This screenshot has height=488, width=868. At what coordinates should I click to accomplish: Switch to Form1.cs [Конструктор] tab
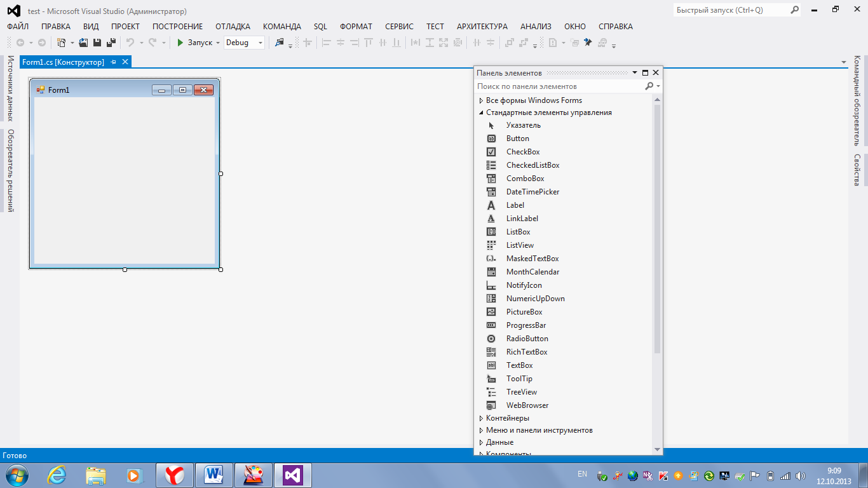click(x=63, y=62)
